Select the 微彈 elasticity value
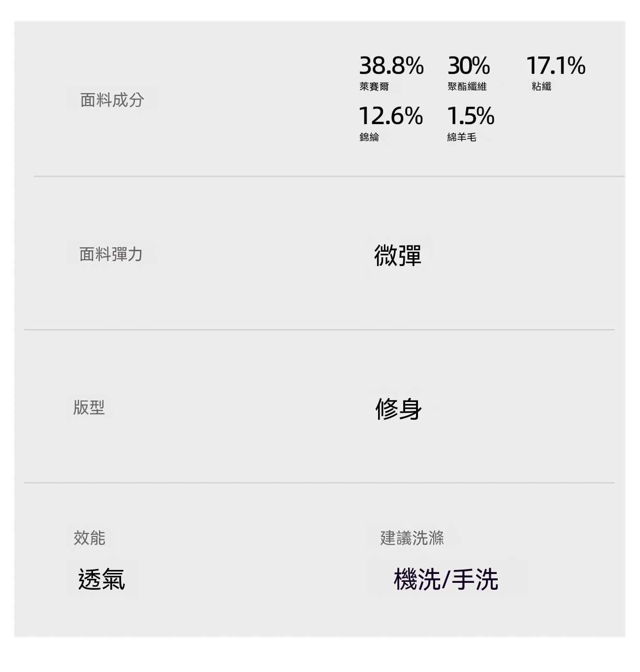This screenshot has width=640, height=672. tap(398, 255)
